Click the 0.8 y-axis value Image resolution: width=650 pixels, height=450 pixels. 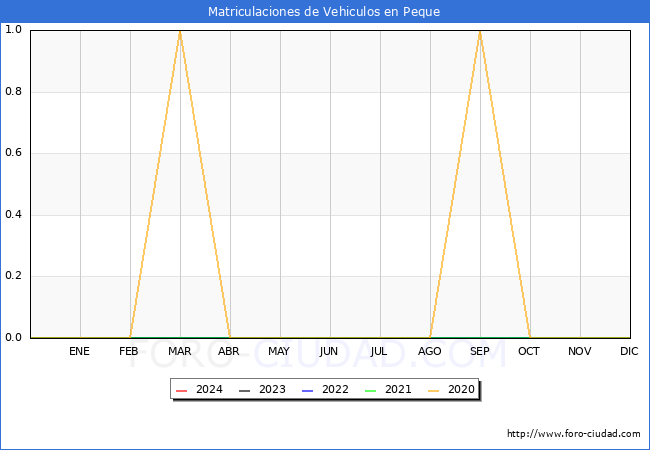click(x=13, y=92)
